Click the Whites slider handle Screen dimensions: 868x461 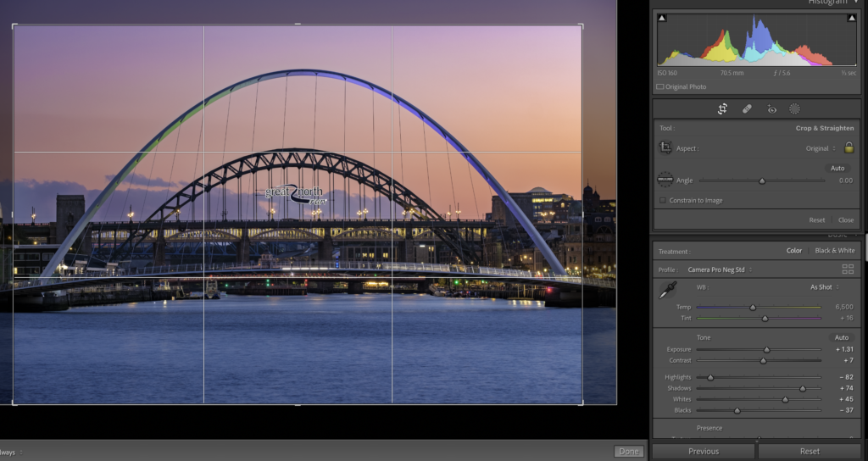[x=785, y=400]
